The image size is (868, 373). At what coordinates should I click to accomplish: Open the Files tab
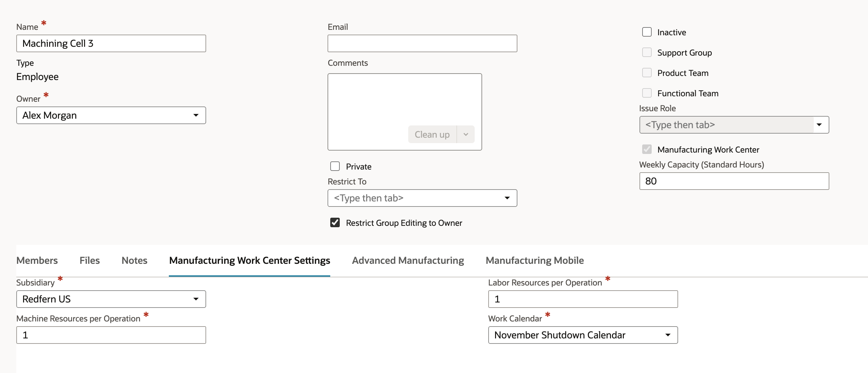coord(90,260)
